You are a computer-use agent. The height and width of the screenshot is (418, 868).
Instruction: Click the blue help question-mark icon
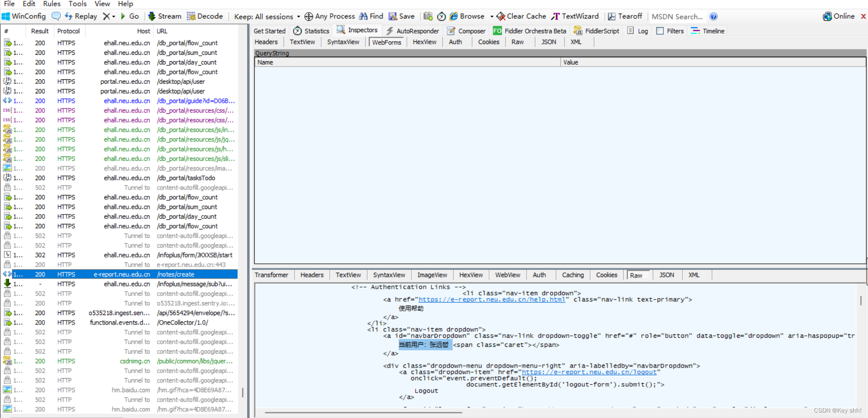tap(714, 17)
